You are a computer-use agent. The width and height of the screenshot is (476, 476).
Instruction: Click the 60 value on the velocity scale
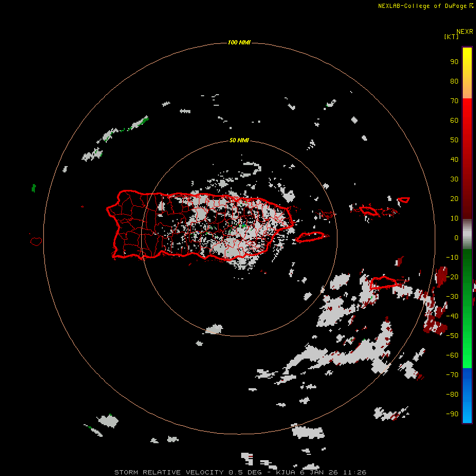coord(454,120)
